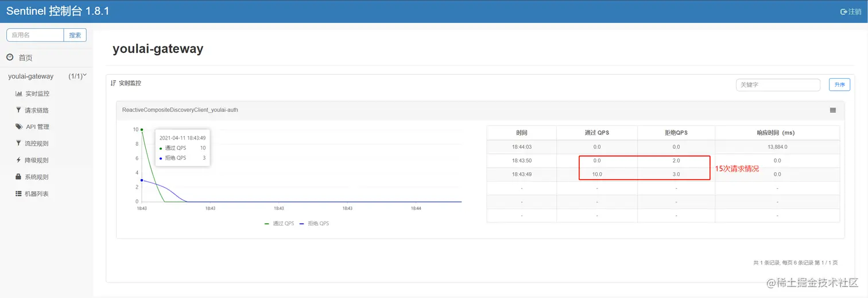The height and width of the screenshot is (298, 868).
Task: Click ReactiveCompositeDiscoveryClient_youlai-auth resource title
Action: (x=180, y=110)
